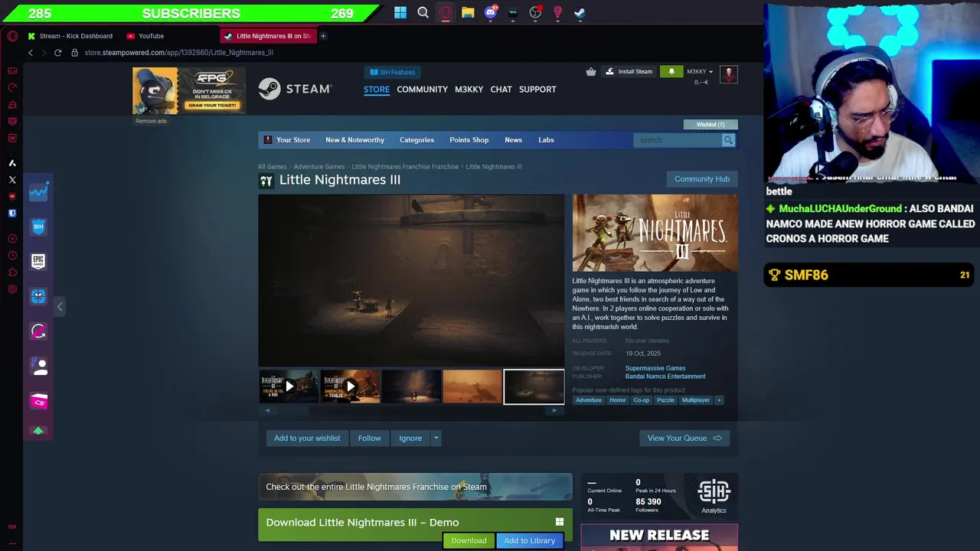Open the SUPPORT menu item
This screenshot has height=551, width=980.
coord(537,90)
